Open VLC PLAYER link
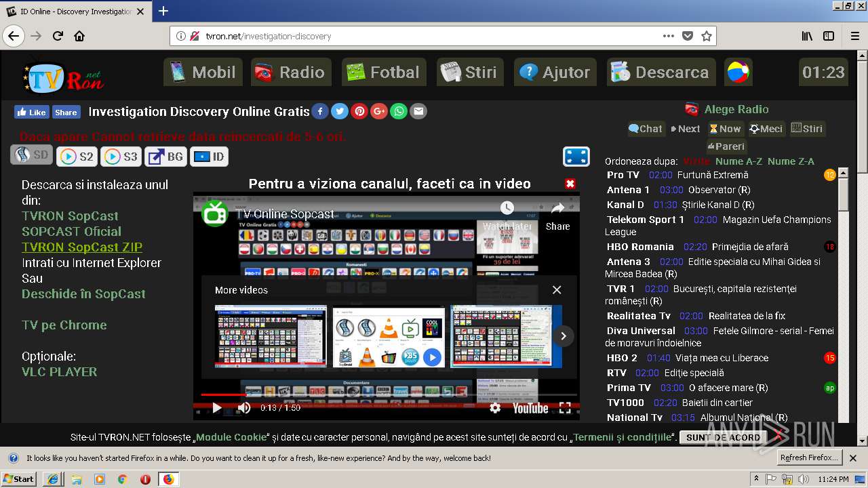Image resolution: width=868 pixels, height=488 pixels. click(59, 372)
